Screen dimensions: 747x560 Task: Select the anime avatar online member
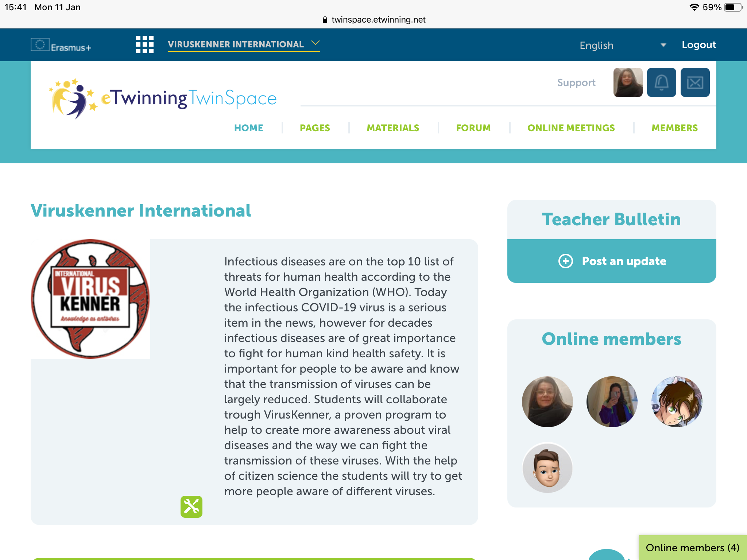click(677, 401)
